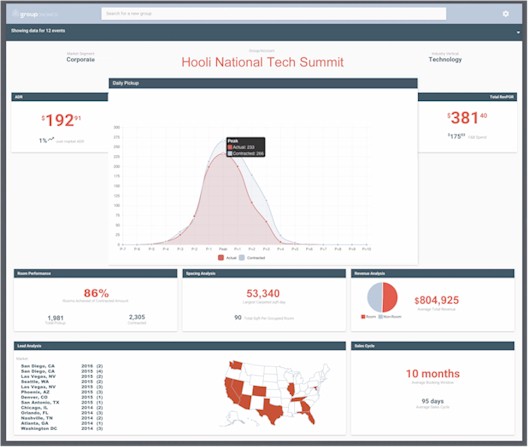Click the group logo in header

pyautogui.click(x=35, y=14)
